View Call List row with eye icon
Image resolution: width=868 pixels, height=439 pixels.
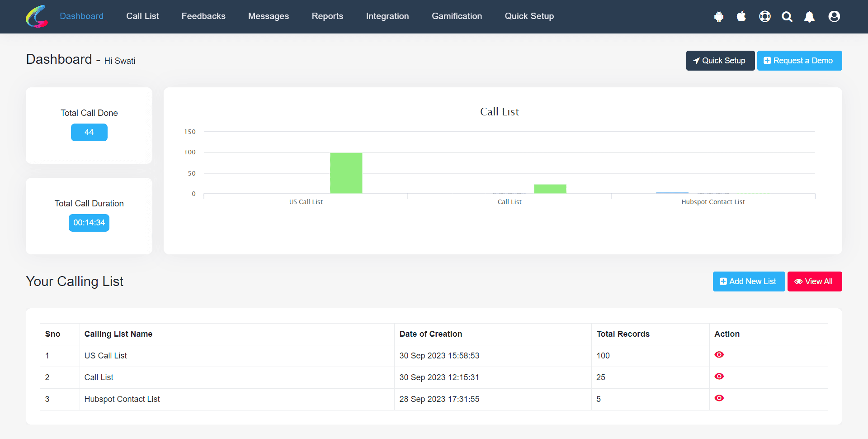pyautogui.click(x=719, y=377)
